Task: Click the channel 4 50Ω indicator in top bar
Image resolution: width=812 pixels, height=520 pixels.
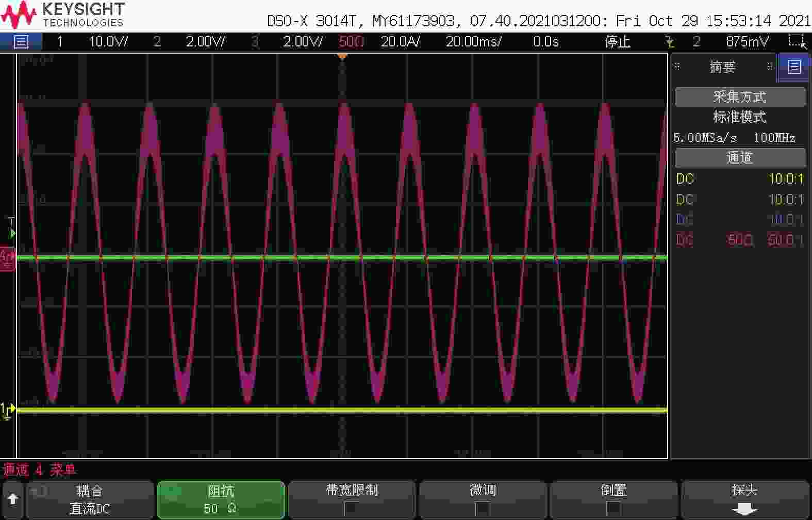Action: tap(352, 42)
